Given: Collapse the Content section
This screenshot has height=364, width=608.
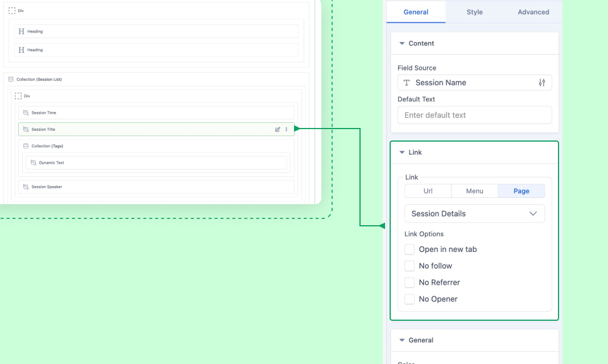Looking at the screenshot, I should click(402, 44).
